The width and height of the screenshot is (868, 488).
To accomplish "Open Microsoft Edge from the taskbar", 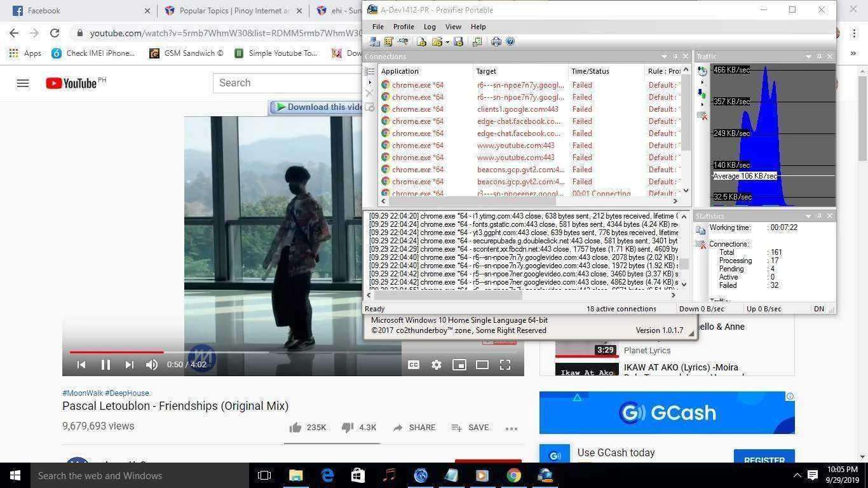I will pos(327,475).
